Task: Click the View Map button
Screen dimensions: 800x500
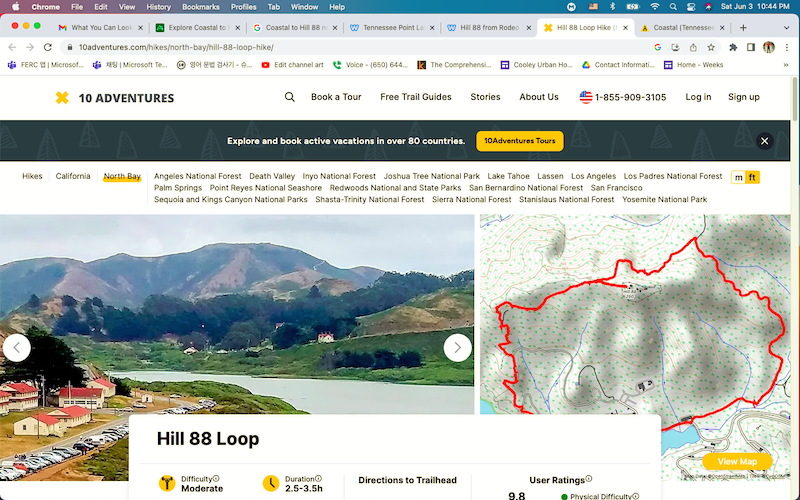Action: click(737, 462)
